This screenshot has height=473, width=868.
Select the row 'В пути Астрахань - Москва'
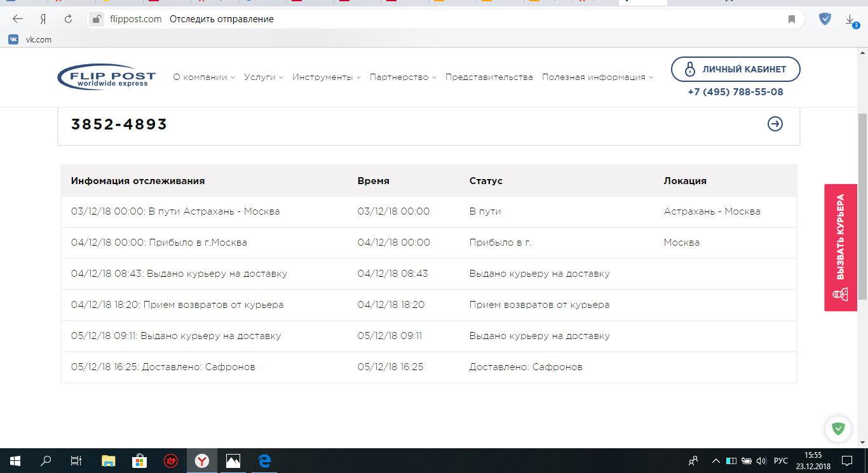pyautogui.click(x=429, y=211)
